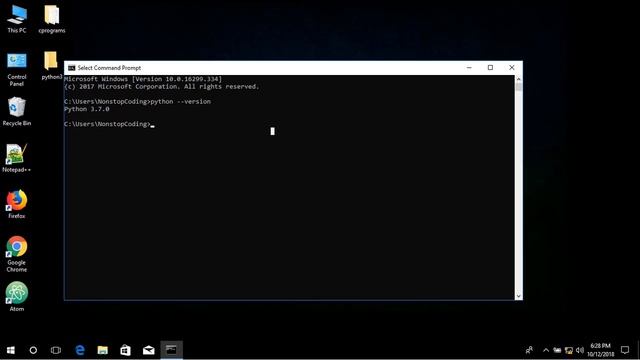Click the 'python --version' command text
The width and height of the screenshot is (640, 360).
180,102
